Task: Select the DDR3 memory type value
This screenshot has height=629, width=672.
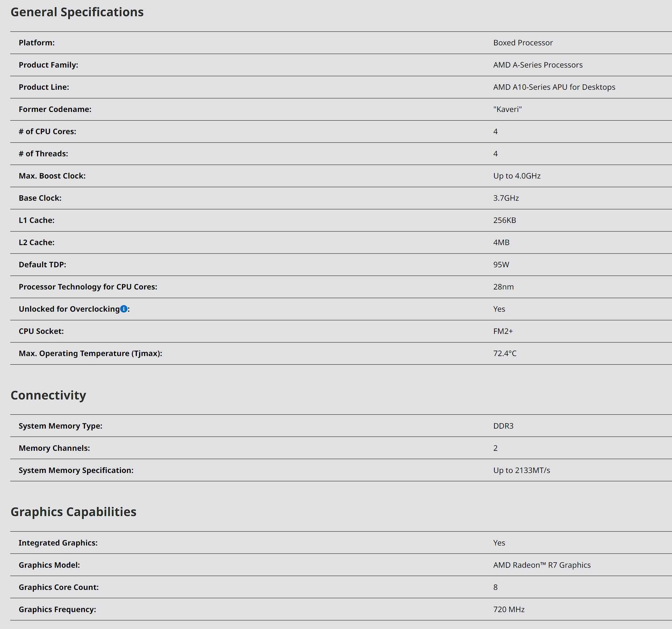Action: (503, 426)
